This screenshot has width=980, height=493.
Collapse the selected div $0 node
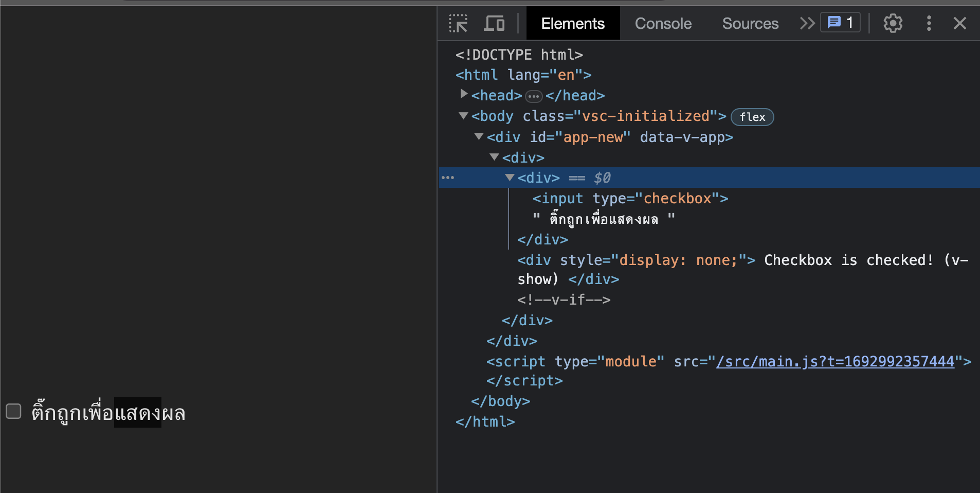coord(510,178)
